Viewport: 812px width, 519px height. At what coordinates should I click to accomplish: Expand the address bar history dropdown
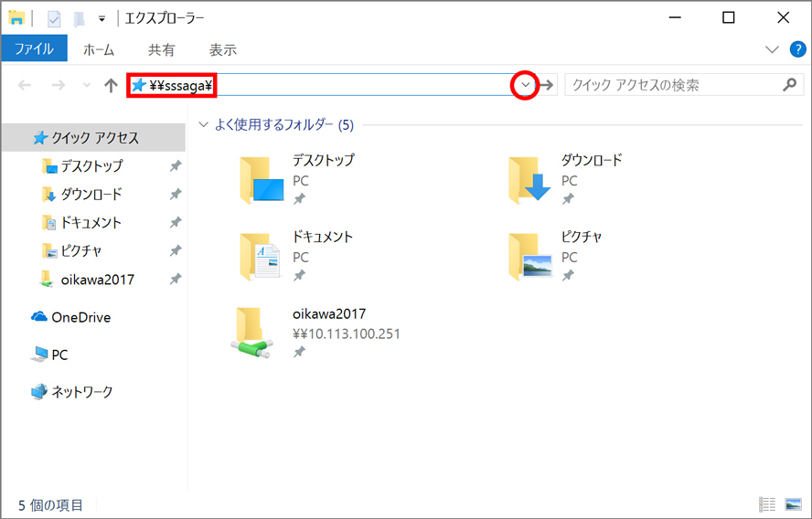(525, 85)
